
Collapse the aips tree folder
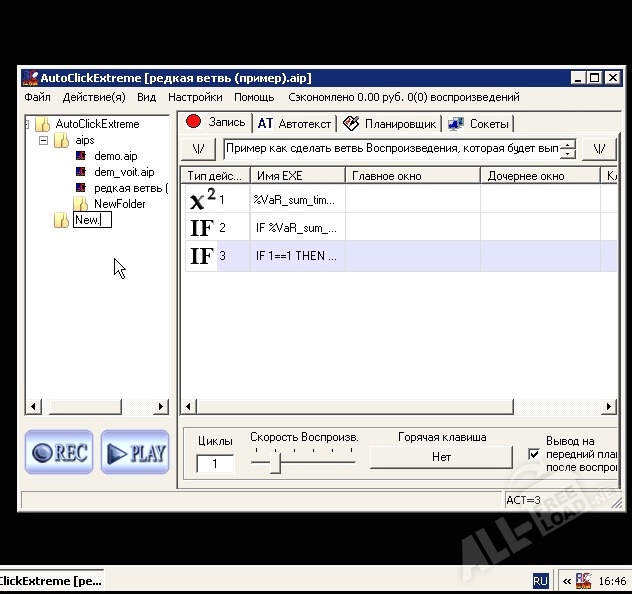pos(44,141)
